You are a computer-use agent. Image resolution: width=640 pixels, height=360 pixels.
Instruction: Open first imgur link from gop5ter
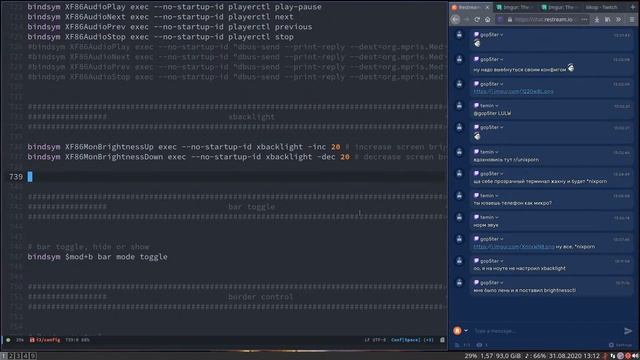pyautogui.click(x=513, y=91)
